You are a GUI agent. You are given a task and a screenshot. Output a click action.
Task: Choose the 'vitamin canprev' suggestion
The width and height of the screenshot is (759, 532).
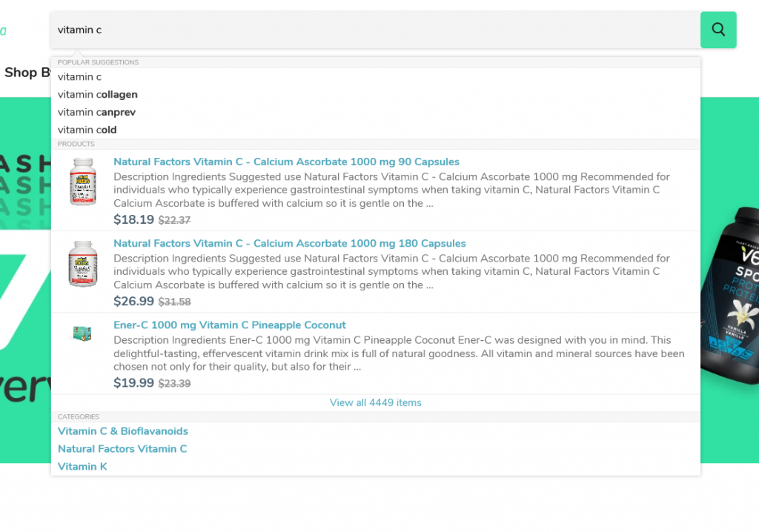pyautogui.click(x=96, y=113)
